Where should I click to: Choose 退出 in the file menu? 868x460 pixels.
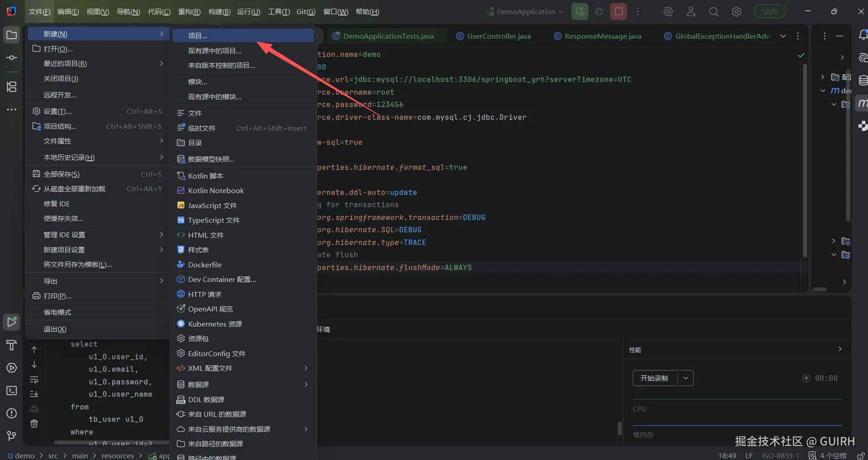point(98,329)
